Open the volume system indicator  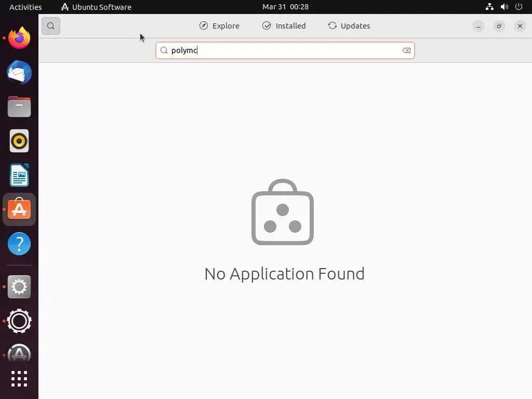point(504,7)
